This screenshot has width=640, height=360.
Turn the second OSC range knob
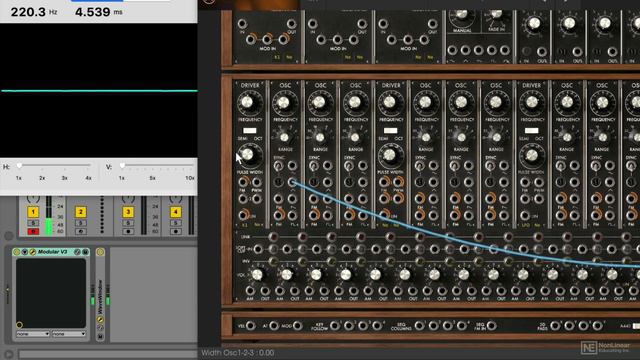(x=320, y=138)
